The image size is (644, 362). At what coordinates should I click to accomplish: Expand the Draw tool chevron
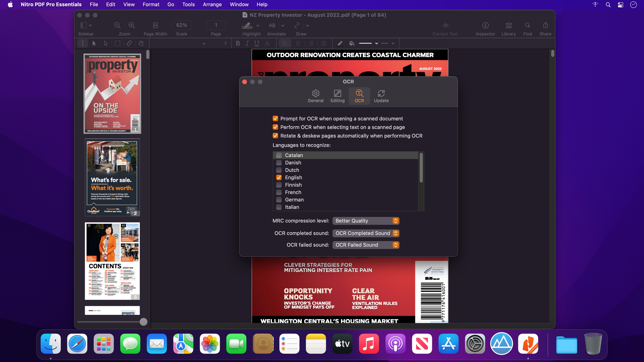coord(308,26)
